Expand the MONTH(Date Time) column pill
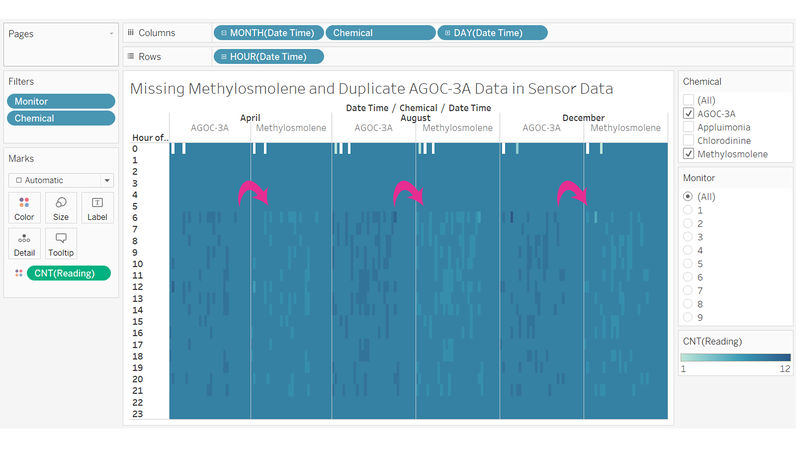 pos(268,33)
